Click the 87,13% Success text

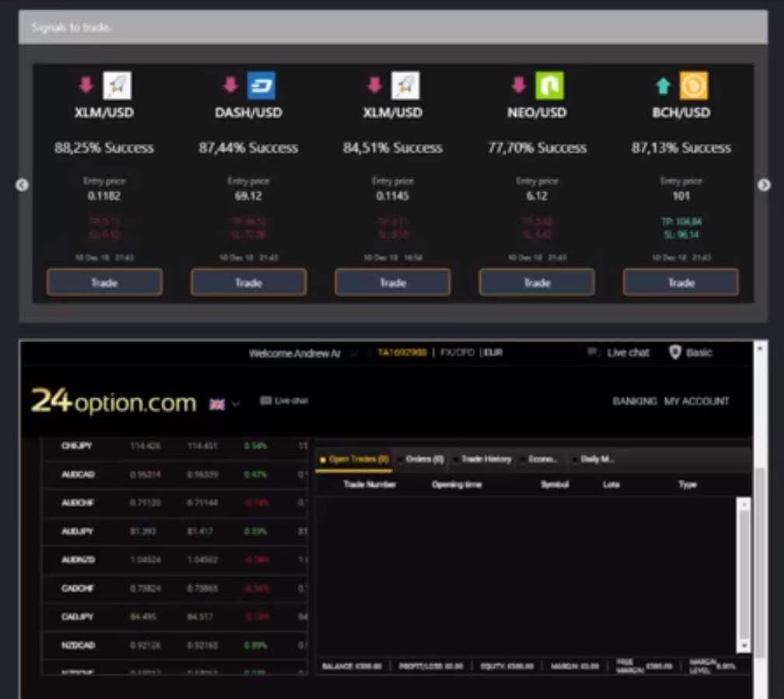[681, 148]
